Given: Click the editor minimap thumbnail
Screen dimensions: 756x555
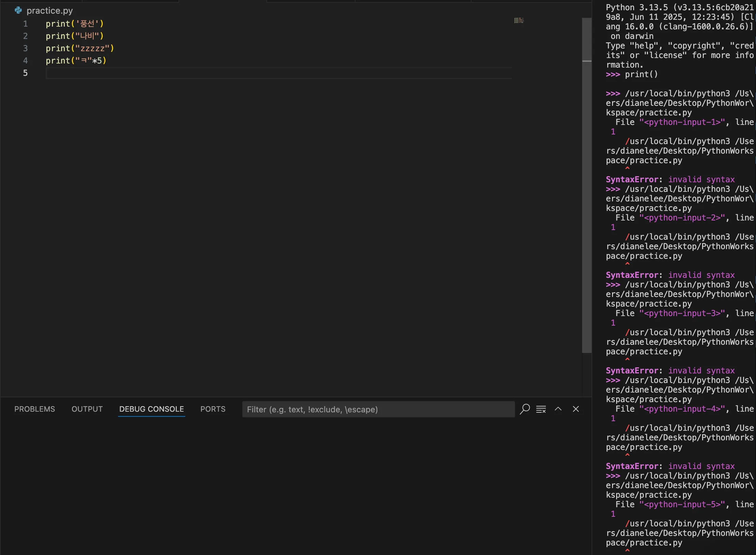Looking at the screenshot, I should tap(519, 20).
